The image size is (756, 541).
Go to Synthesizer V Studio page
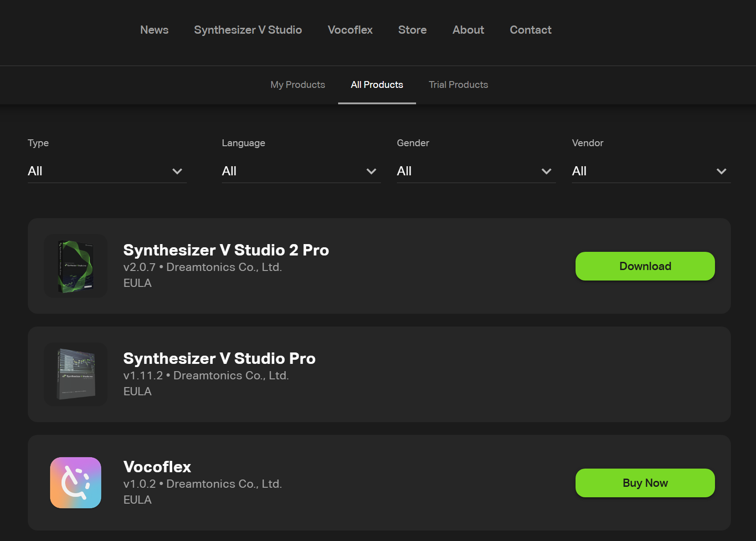[248, 30]
